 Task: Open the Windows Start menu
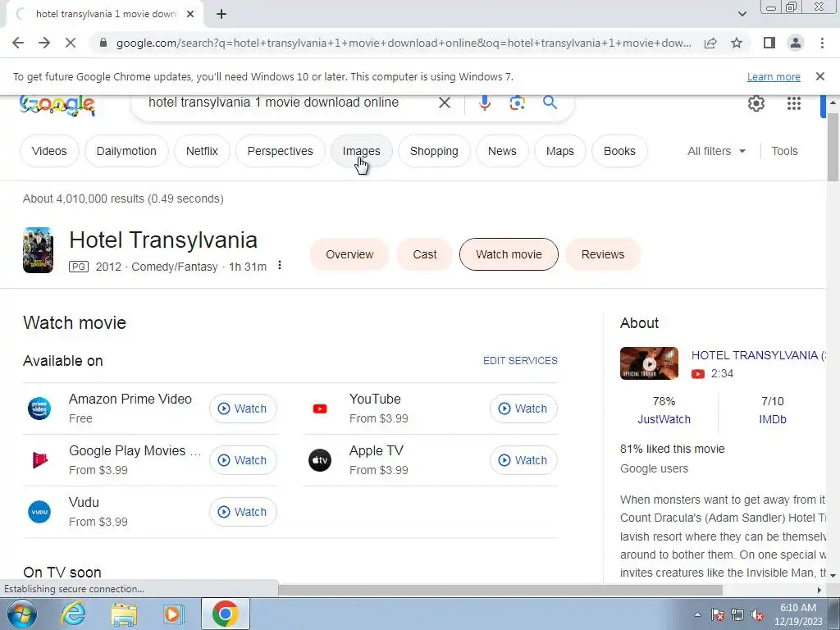22,614
